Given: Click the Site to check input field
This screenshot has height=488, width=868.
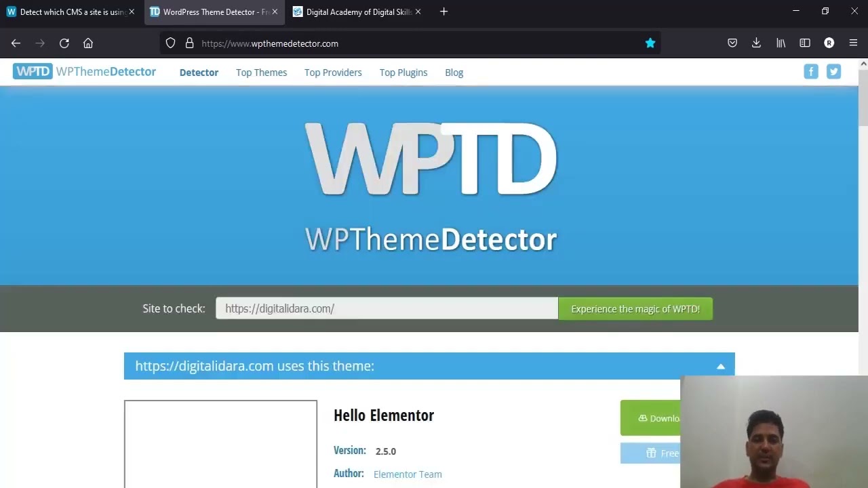Looking at the screenshot, I should (x=387, y=308).
